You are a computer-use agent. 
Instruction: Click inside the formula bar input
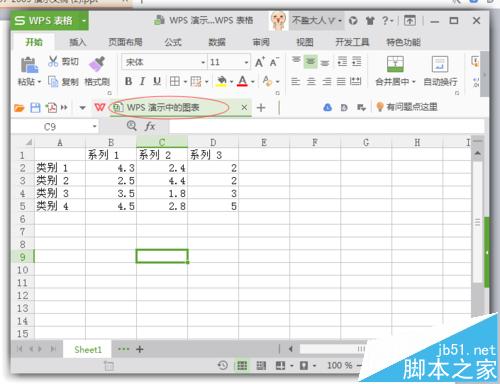(327, 127)
